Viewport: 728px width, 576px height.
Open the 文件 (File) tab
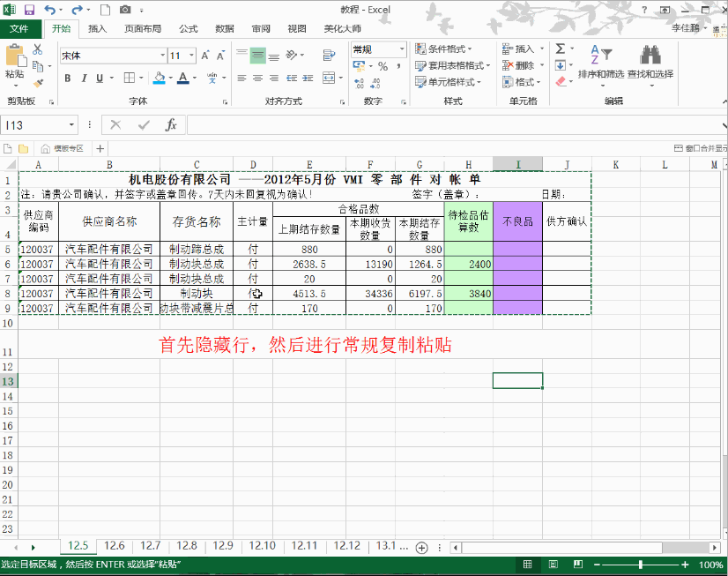pos(19,28)
